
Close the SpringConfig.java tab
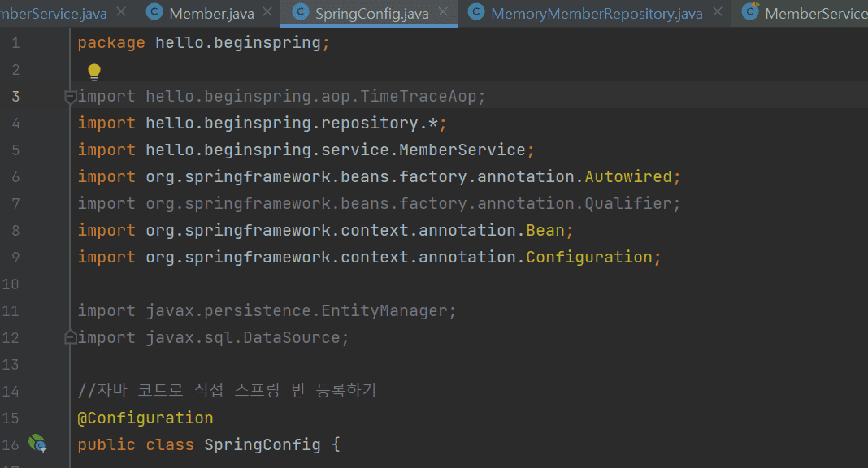pos(443,11)
